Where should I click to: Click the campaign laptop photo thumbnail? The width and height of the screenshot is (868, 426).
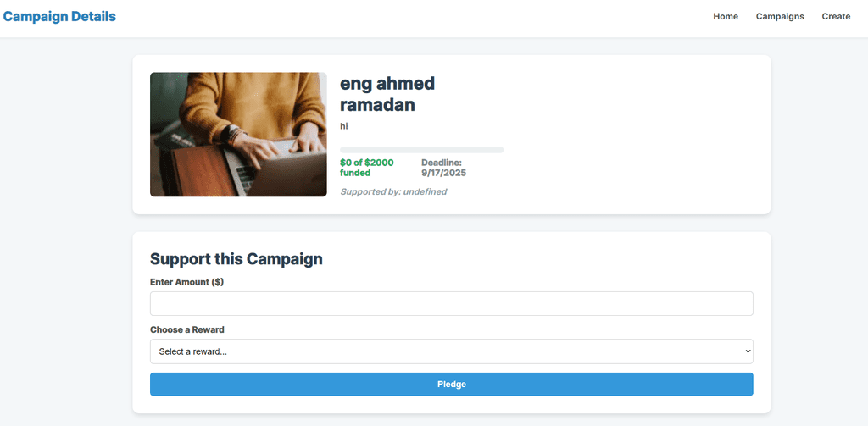click(x=238, y=135)
